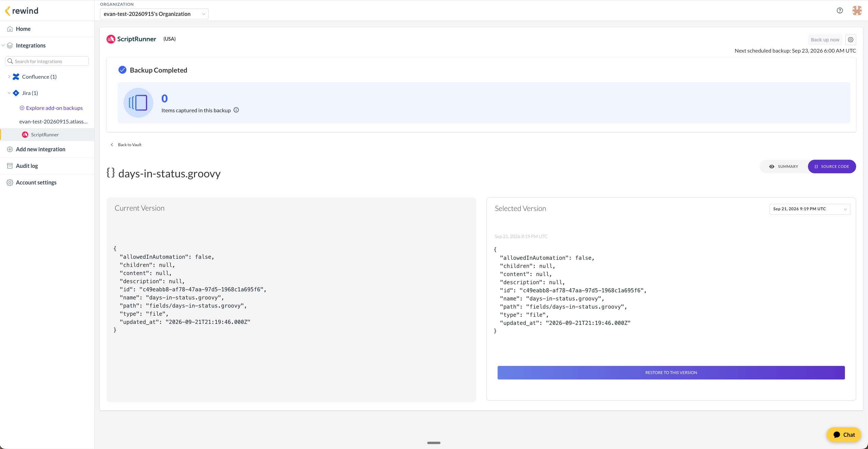
Task: Click the Rewind logo
Action: (x=22, y=11)
